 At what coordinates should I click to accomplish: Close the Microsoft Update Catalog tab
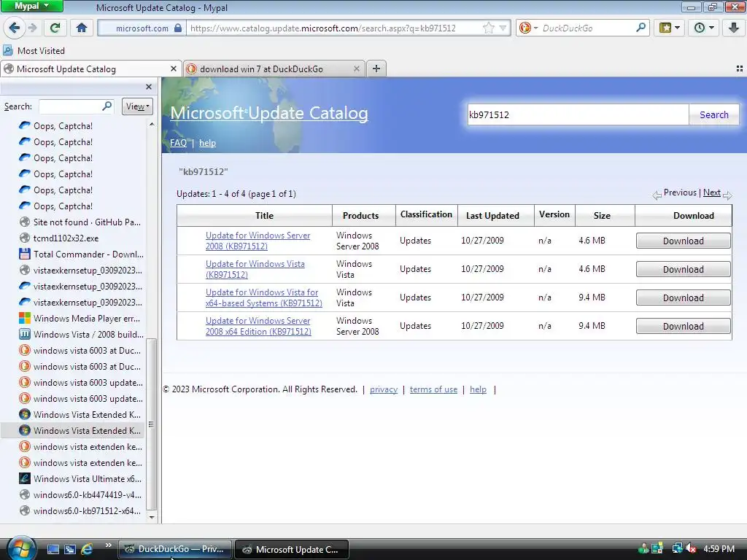[x=174, y=69]
